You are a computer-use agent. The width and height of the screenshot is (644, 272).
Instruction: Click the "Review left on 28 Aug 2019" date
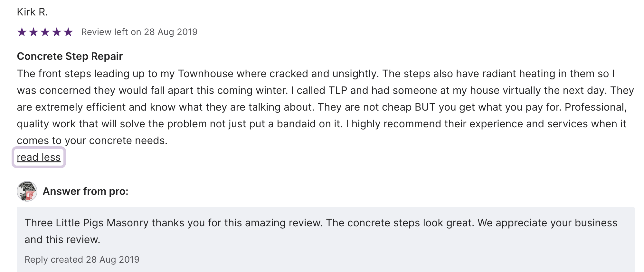[x=139, y=32]
